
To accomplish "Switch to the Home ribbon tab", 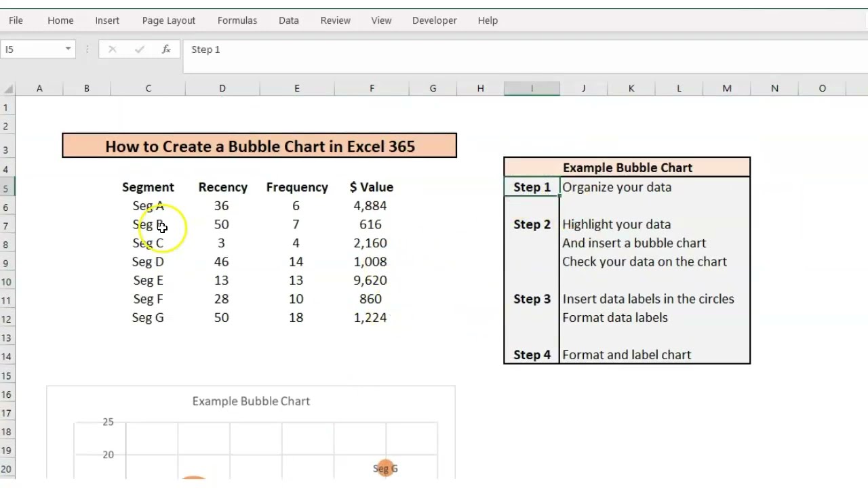I will coord(60,20).
